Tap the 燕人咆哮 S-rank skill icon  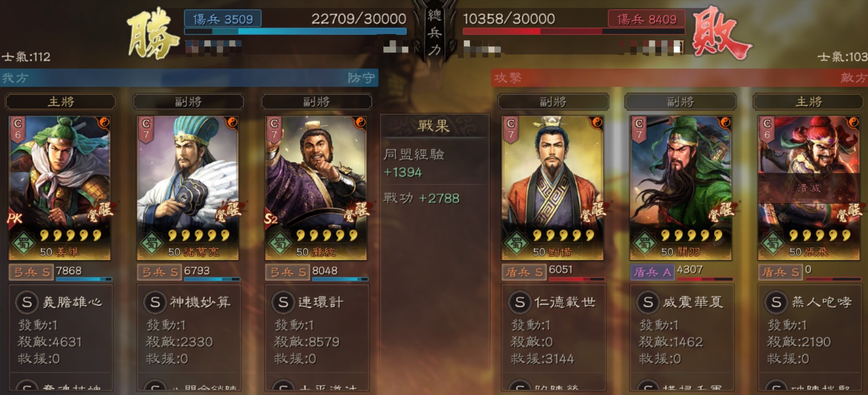pos(776,302)
